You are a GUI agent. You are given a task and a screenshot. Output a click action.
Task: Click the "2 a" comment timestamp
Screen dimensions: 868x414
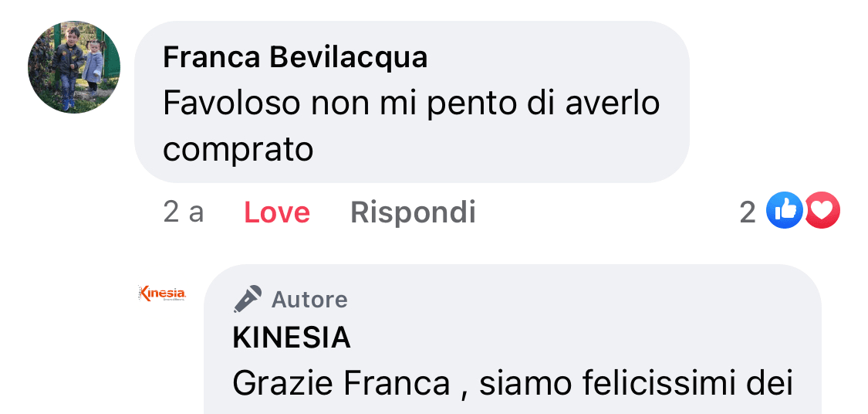(x=184, y=212)
